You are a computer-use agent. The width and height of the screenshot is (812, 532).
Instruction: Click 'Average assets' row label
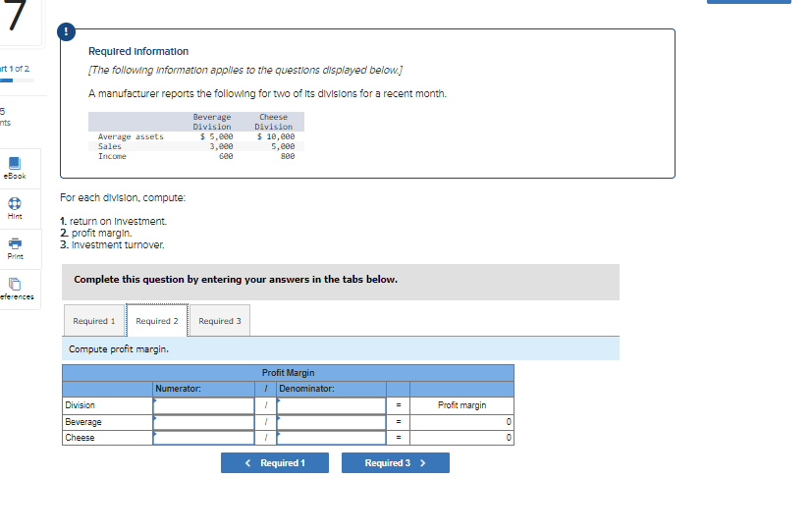131,136
